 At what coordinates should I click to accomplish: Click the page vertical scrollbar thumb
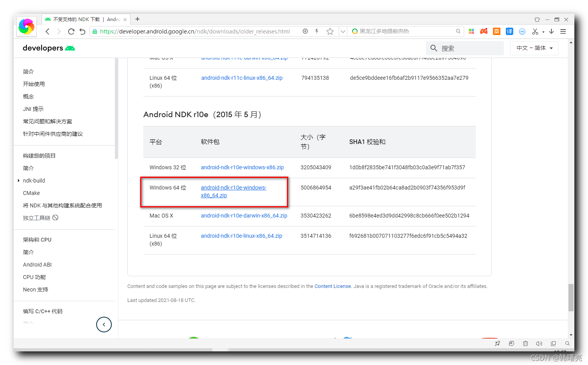[x=571, y=298]
